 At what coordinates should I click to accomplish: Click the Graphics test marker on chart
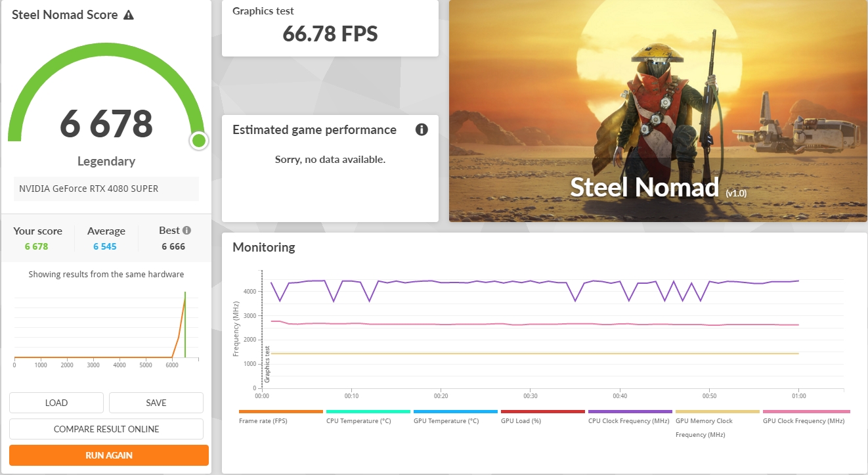point(267,365)
